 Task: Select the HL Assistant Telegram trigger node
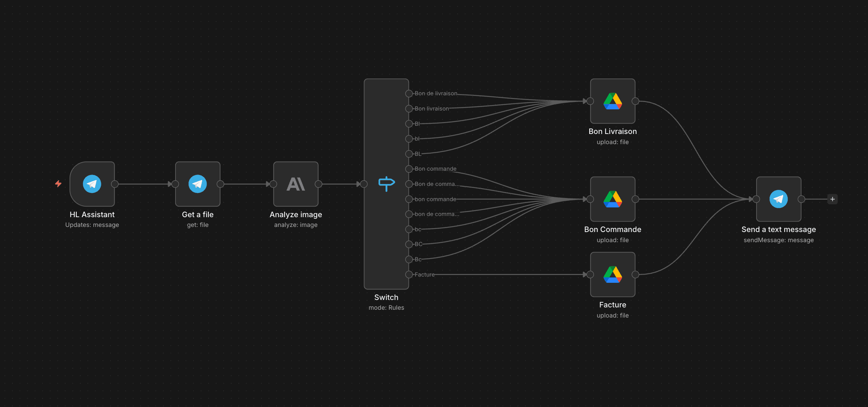[92, 184]
